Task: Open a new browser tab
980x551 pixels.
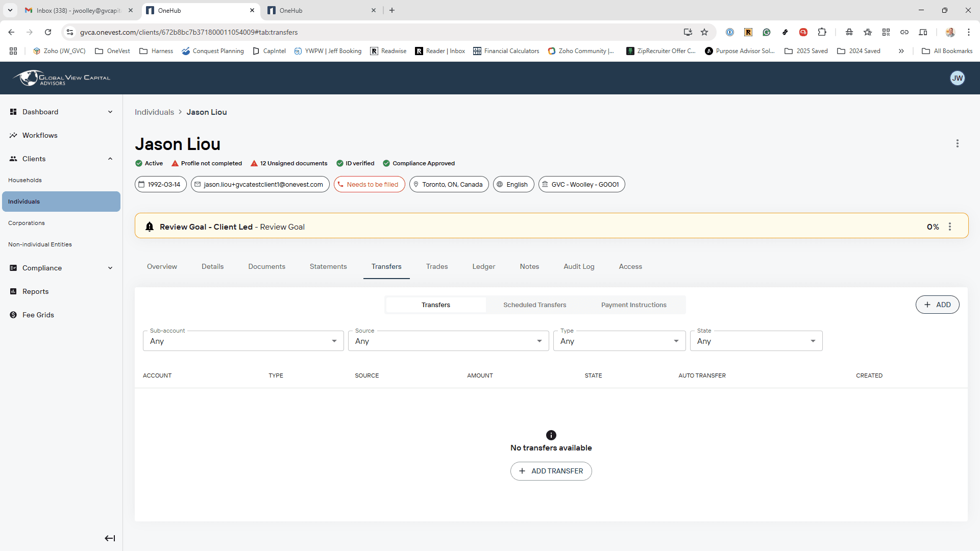Action: (x=392, y=10)
